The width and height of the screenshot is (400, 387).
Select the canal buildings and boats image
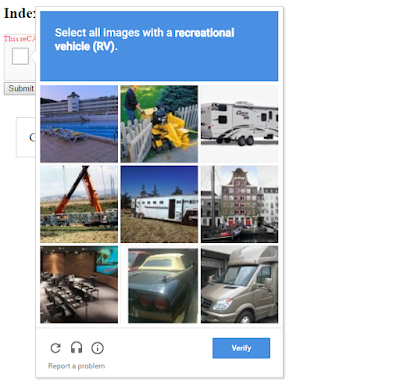(239, 204)
